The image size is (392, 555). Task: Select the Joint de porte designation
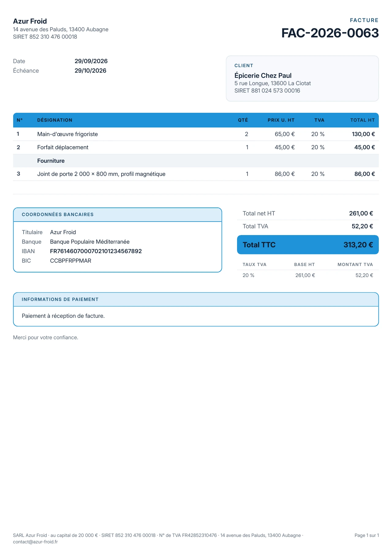(x=101, y=174)
